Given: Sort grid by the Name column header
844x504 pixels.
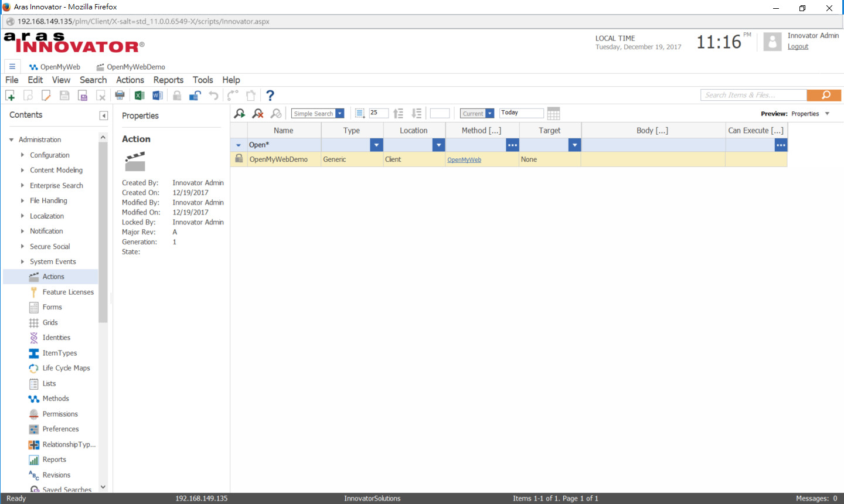Looking at the screenshot, I should (x=284, y=130).
